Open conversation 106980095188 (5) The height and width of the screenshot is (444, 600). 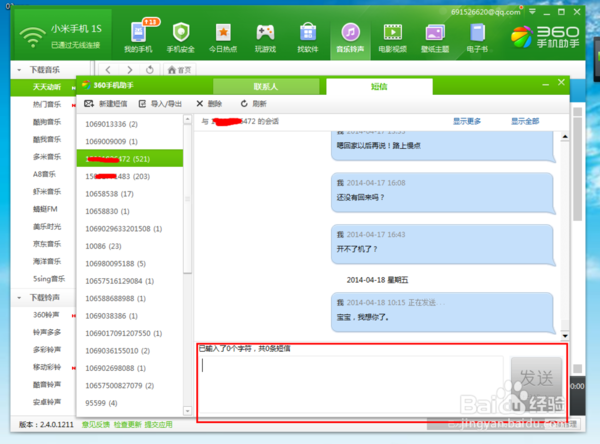[x=130, y=264]
